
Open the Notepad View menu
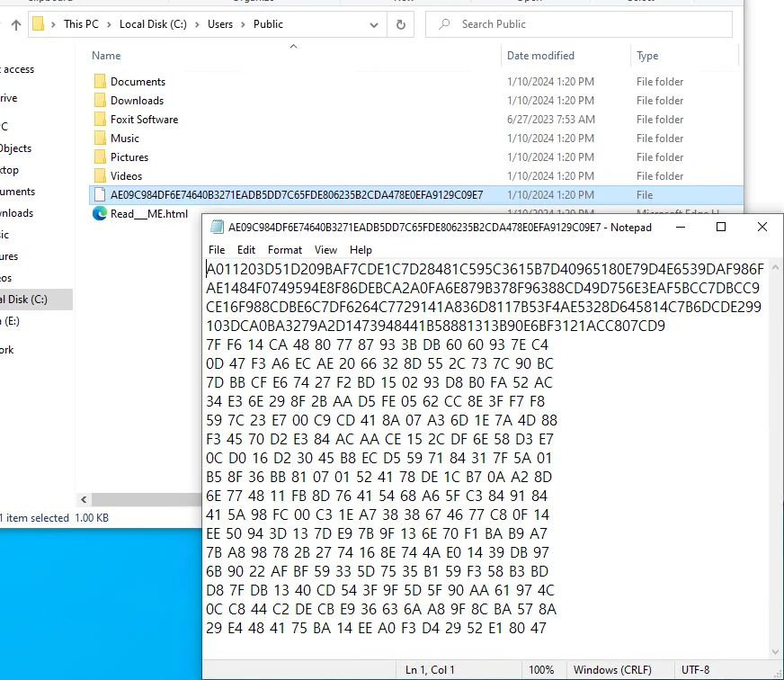point(325,250)
